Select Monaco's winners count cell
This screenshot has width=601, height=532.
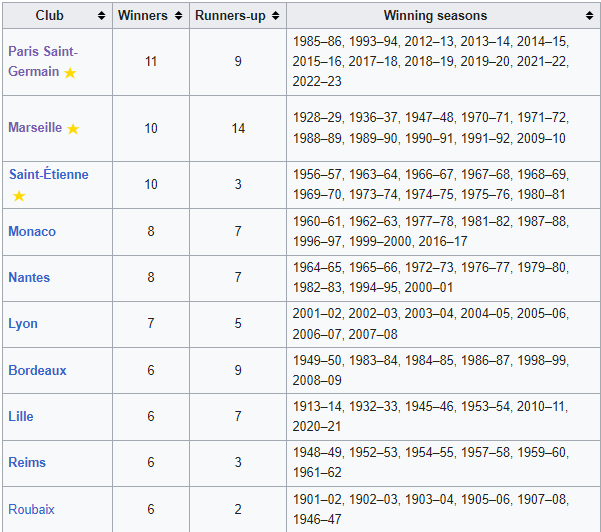[151, 232]
